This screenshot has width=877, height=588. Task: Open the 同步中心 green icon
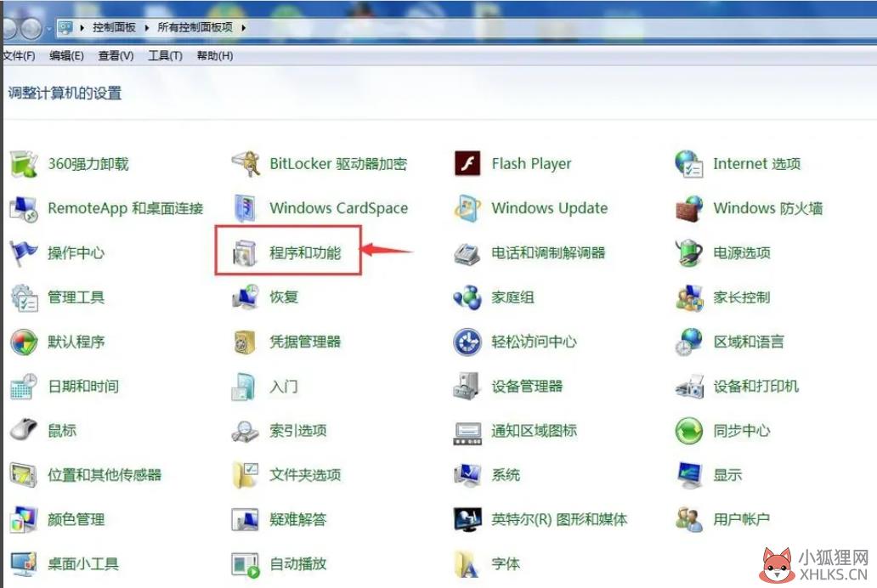689,431
